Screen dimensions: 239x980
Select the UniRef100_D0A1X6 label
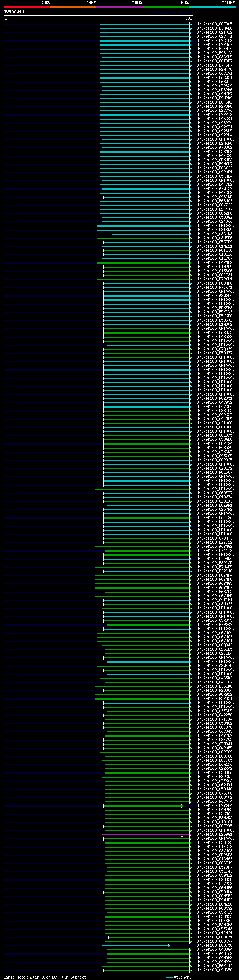(214, 765)
